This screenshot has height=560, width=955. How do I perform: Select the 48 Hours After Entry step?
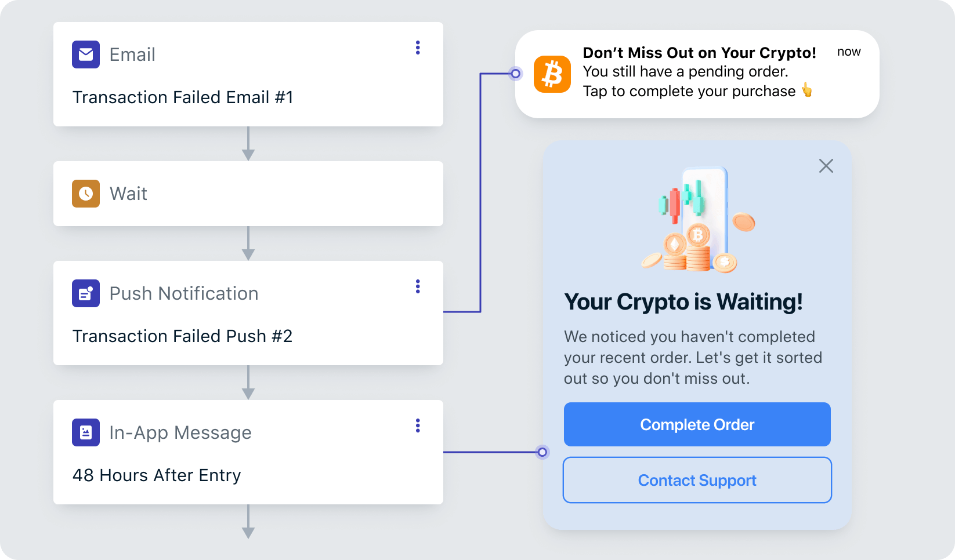click(157, 475)
